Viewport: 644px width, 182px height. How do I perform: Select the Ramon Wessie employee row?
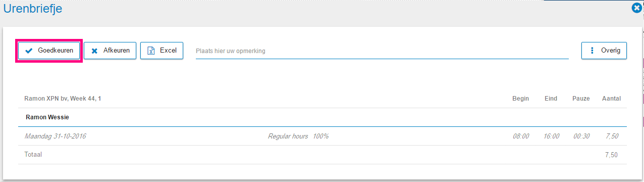click(323, 117)
